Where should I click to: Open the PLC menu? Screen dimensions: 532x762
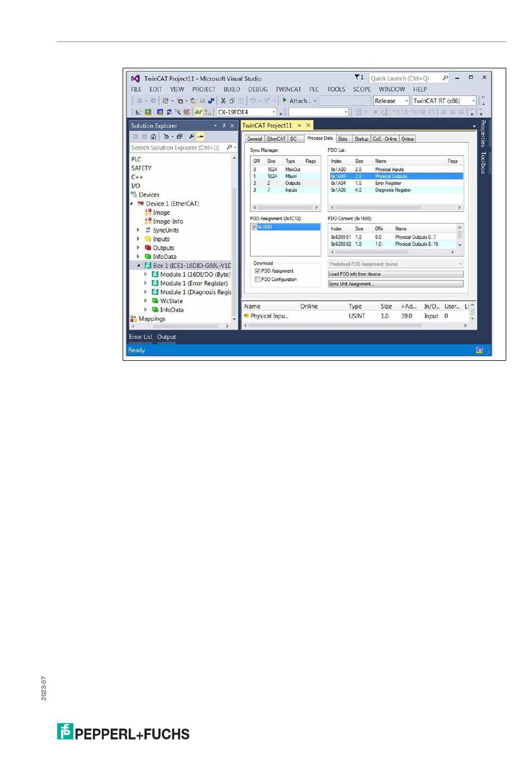[x=314, y=89]
